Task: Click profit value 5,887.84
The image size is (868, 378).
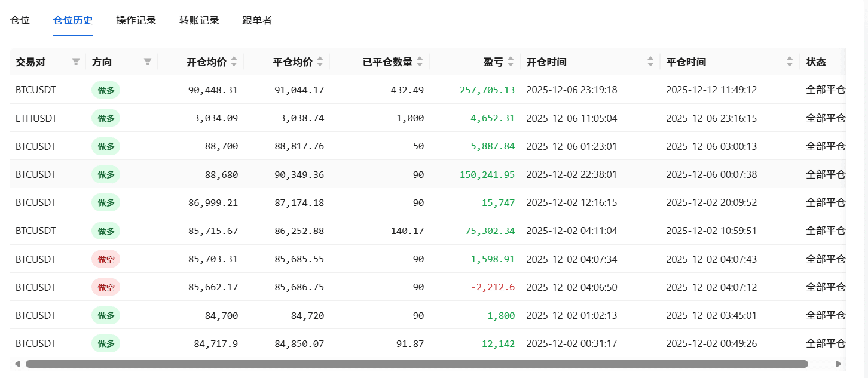Action: 493,146
